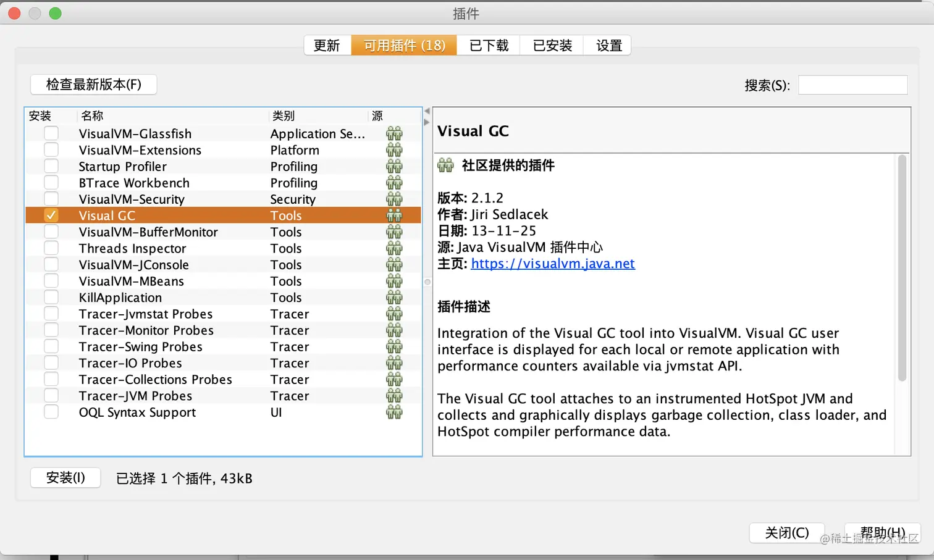The image size is (934, 560).
Task: Go to the 设置 tab
Action: 608,45
